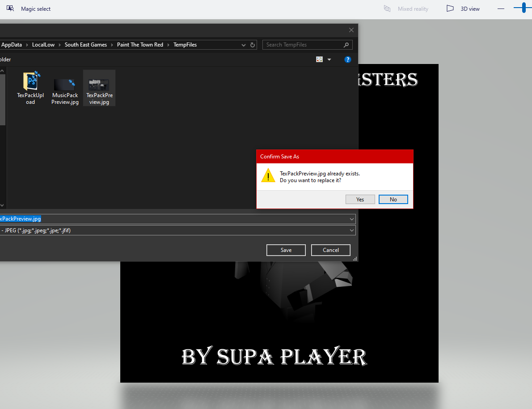Select the TexPackPreview.jpg thumbnail
Screen dimensions: 532x409
(x=99, y=85)
